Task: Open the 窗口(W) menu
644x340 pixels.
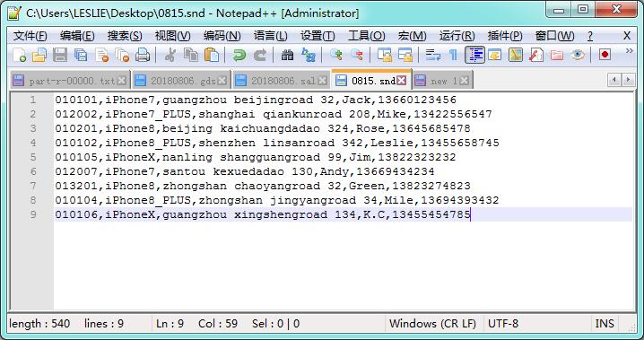Action: (x=554, y=36)
